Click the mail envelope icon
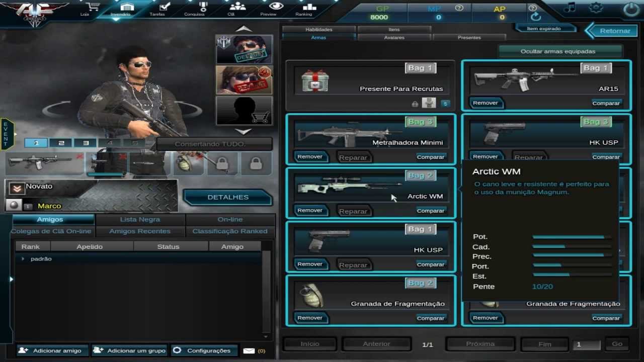The image size is (644, 362). [x=249, y=351]
